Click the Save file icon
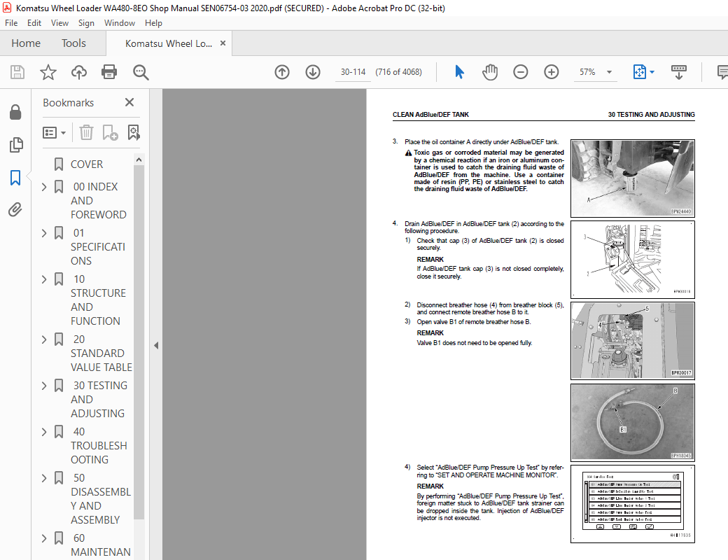Viewport: 728px width, 560px height. 17,72
